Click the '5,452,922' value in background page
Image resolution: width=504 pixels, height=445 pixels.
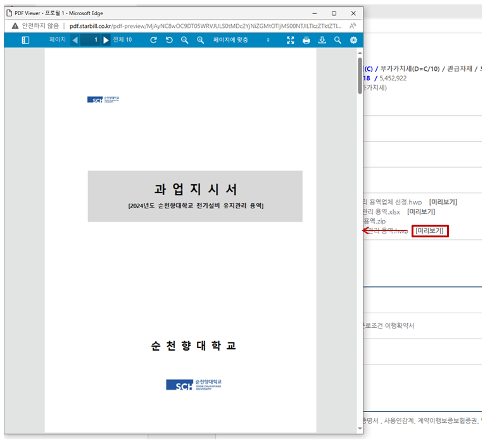[393, 78]
